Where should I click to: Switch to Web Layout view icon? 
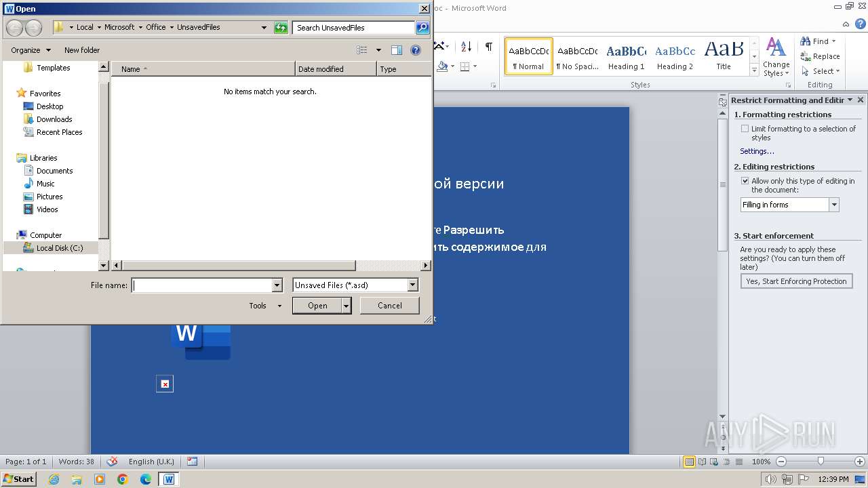coord(713,462)
